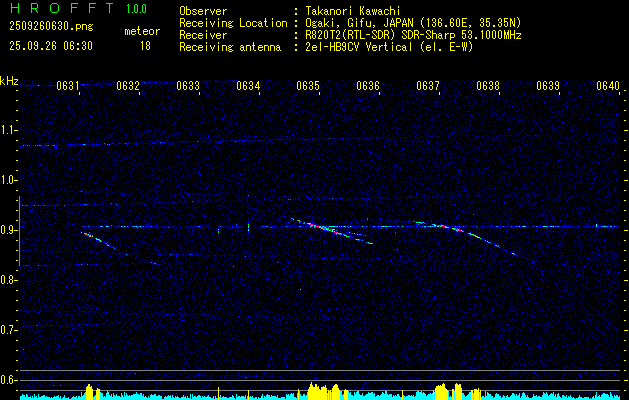629x400 pixels.
Task: Click the 0638 time marker
Action: [x=488, y=86]
